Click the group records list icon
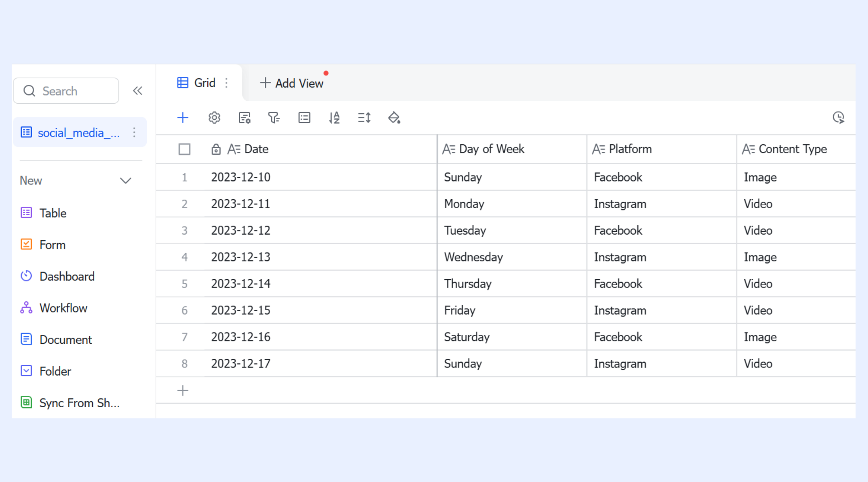Viewport: 868px width, 482px height. pos(304,118)
